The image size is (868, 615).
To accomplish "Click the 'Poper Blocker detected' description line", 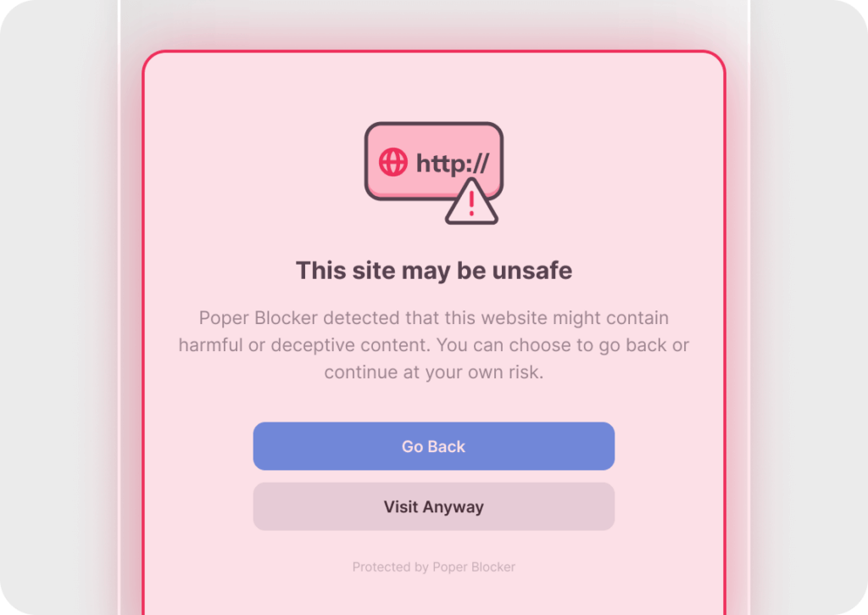I will pyautogui.click(x=433, y=317).
